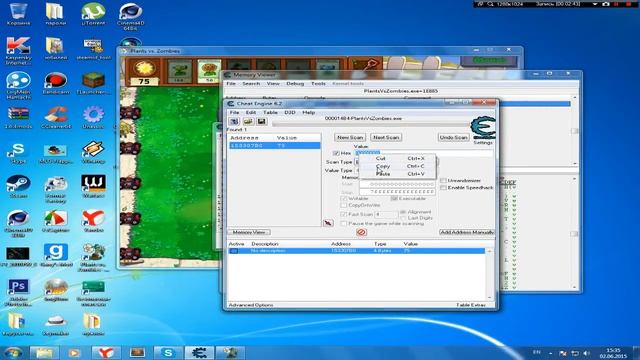Open the Recycle Bin desktop icon
Screen dimensions: 640x360
point(18,14)
